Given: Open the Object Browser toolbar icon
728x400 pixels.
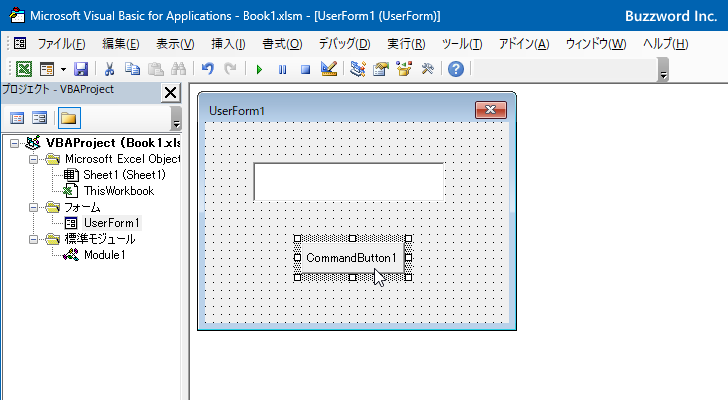Looking at the screenshot, I should [404, 69].
